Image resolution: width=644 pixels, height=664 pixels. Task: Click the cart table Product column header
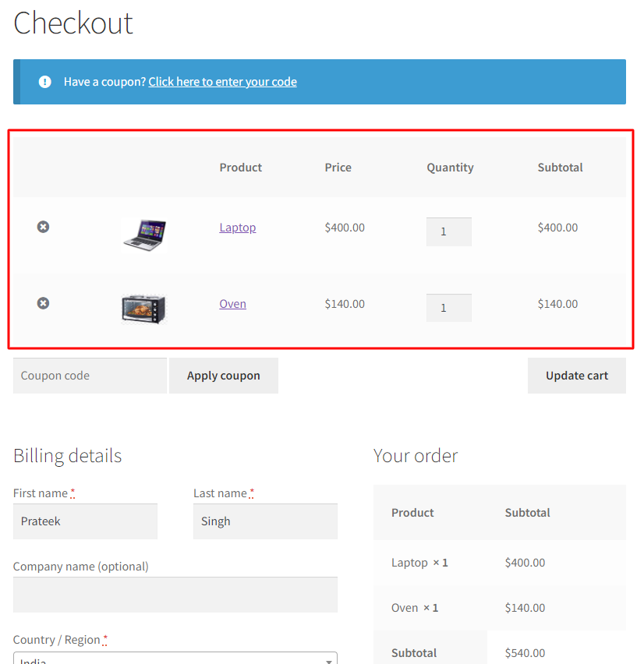[241, 168]
